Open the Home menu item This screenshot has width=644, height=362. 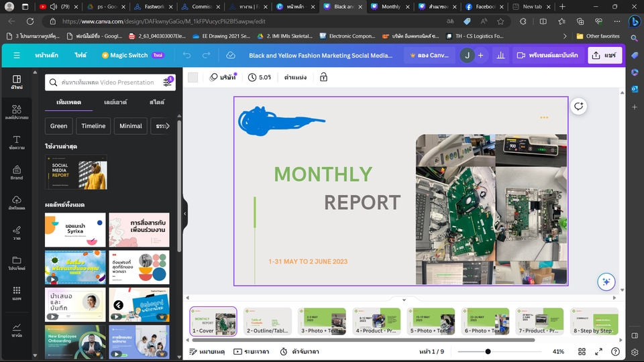tap(46, 55)
